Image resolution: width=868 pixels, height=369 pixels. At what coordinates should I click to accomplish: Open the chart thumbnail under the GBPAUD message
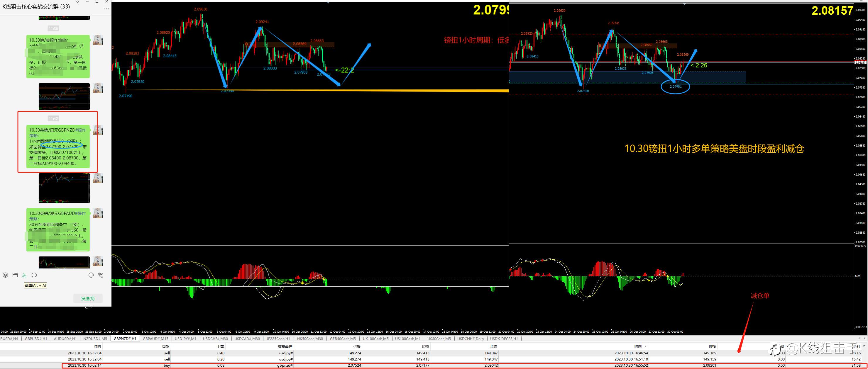[64, 262]
